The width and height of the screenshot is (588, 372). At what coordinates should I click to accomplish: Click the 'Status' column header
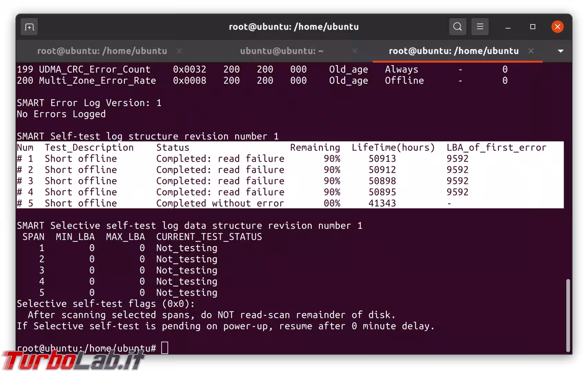tap(173, 148)
